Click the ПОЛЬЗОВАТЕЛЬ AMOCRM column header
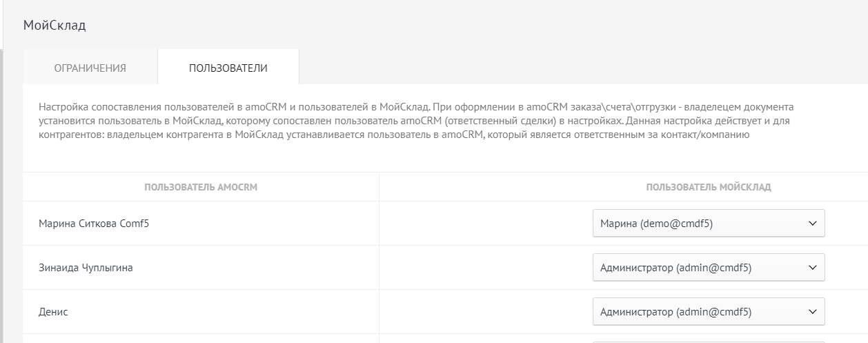Screen dimensions: 868x343 201,187
